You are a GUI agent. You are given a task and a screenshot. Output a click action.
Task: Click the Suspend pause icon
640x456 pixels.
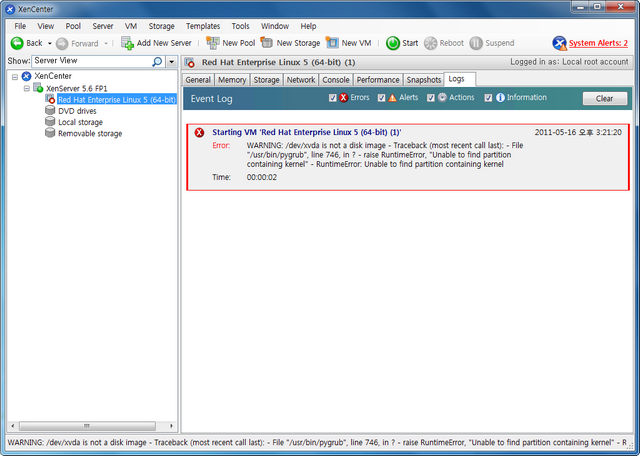(476, 43)
